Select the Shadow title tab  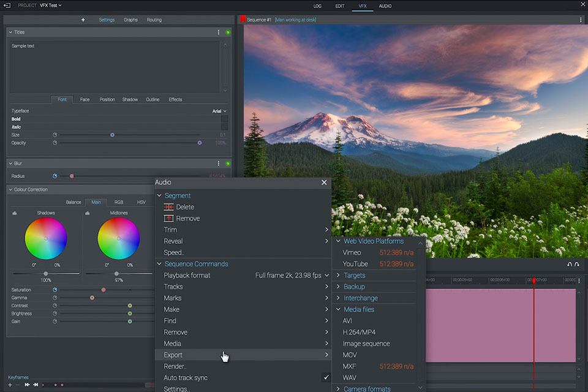[x=130, y=99]
